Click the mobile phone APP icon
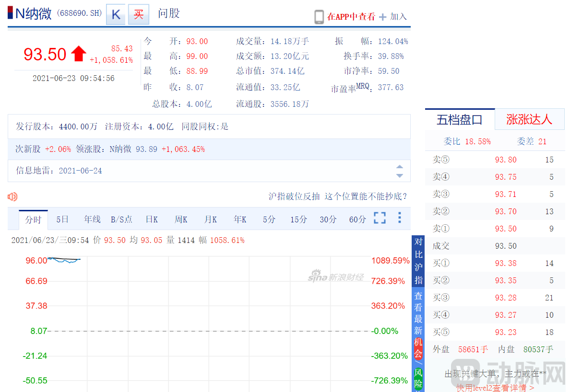The width and height of the screenshot is (570, 392). pyautogui.click(x=319, y=17)
